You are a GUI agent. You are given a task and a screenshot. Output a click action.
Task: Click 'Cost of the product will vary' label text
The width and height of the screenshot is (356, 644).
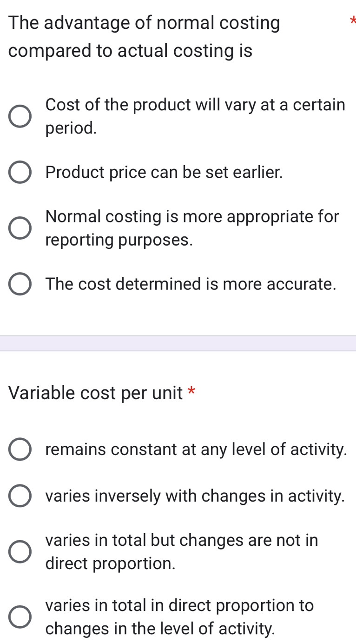(x=195, y=105)
